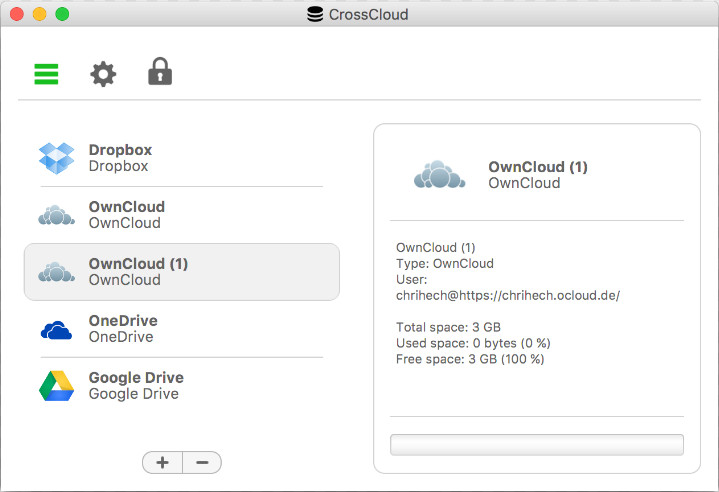This screenshot has width=719, height=492.
Task: Click the cloud icon of the OwnCloud account
Action: click(56, 215)
